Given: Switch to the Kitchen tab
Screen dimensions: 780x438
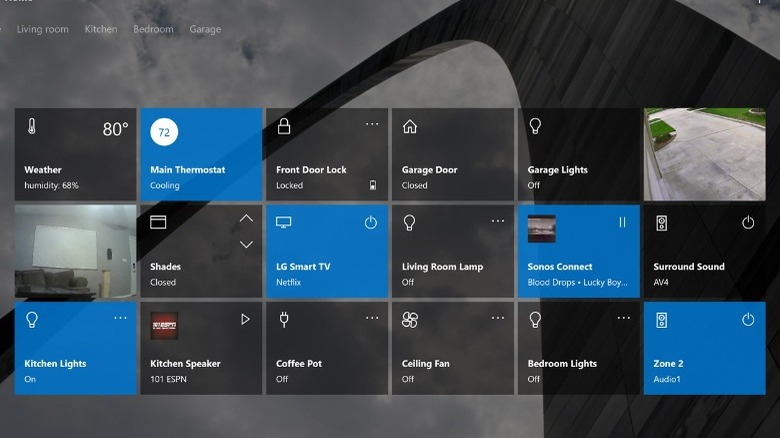Looking at the screenshot, I should pos(101,29).
